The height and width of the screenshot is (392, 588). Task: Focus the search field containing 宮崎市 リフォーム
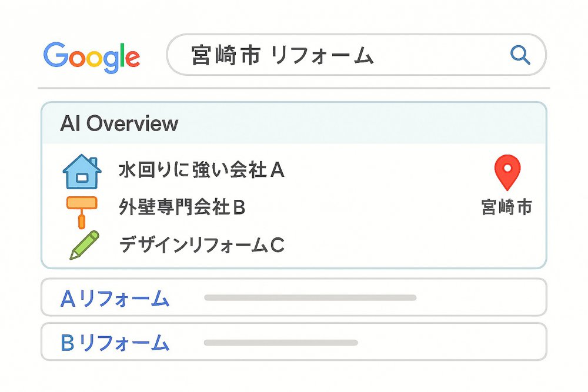pos(356,55)
